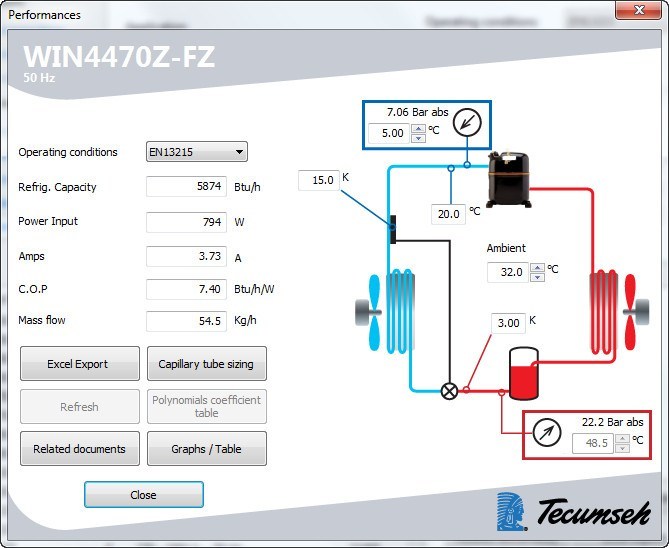The width and height of the screenshot is (669, 548).
Task: Click the red condenser fan icon
Action: [x=635, y=312]
